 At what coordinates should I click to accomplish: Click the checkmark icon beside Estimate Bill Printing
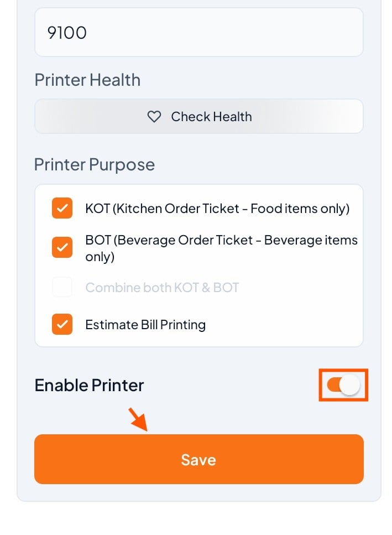(62, 324)
